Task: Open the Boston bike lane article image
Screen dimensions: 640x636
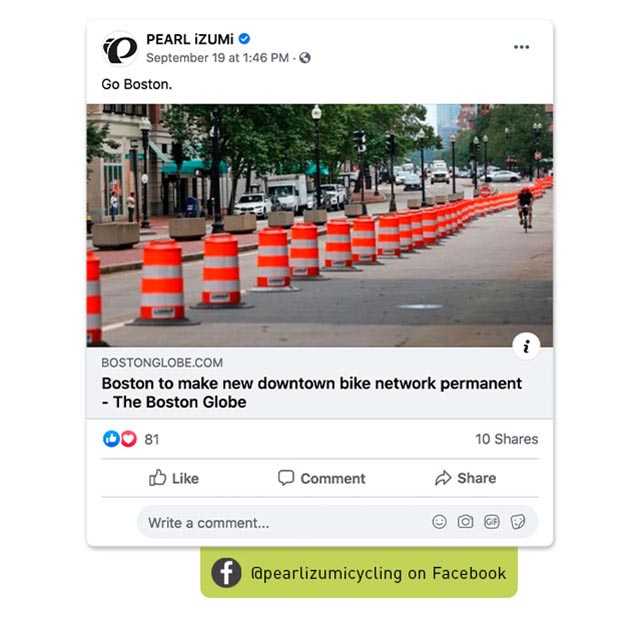Action: tap(320, 225)
